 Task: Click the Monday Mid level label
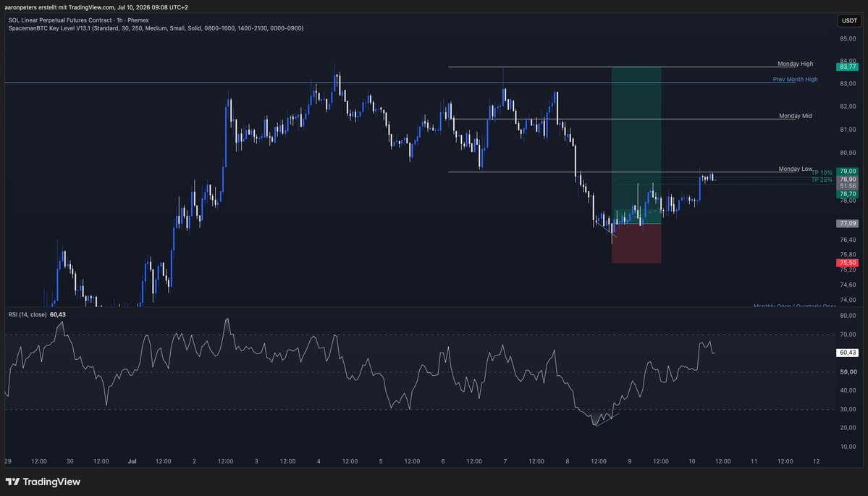click(x=795, y=116)
